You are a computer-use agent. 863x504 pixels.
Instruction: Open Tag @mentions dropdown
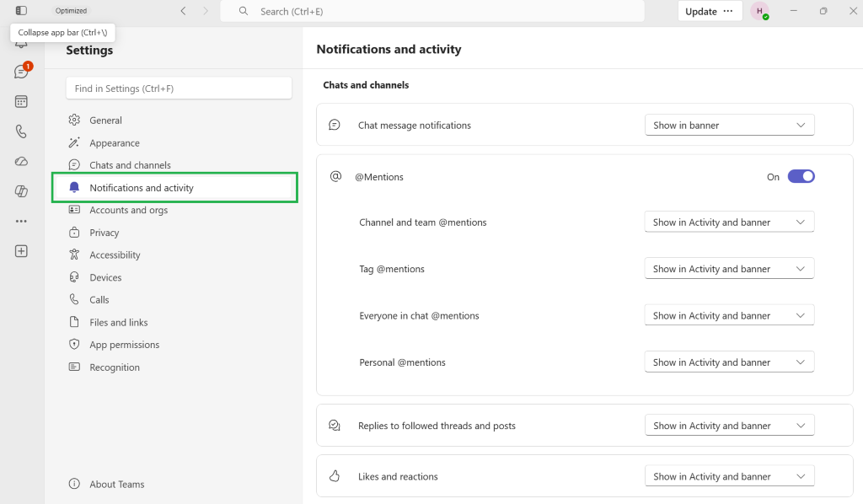click(729, 269)
